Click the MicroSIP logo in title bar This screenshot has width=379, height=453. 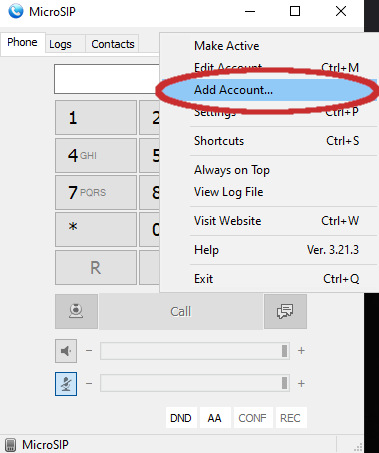click(16, 11)
